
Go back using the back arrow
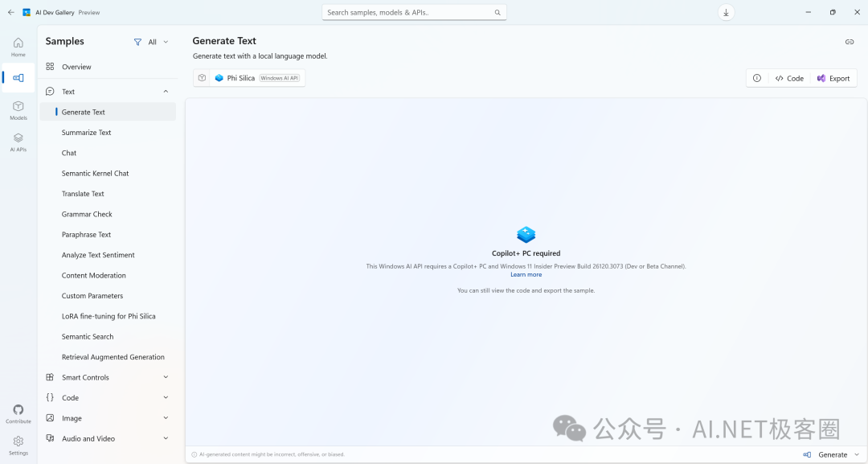tap(11, 12)
